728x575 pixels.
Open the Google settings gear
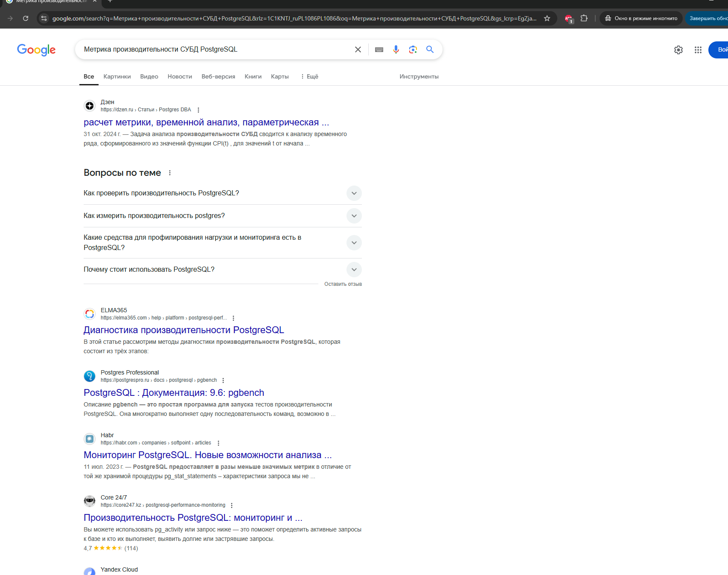(678, 50)
